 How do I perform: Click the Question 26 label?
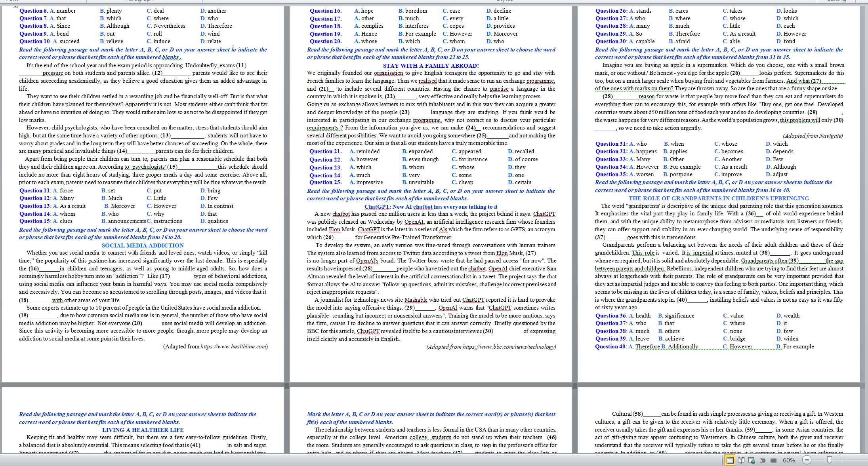pyautogui.click(x=611, y=11)
